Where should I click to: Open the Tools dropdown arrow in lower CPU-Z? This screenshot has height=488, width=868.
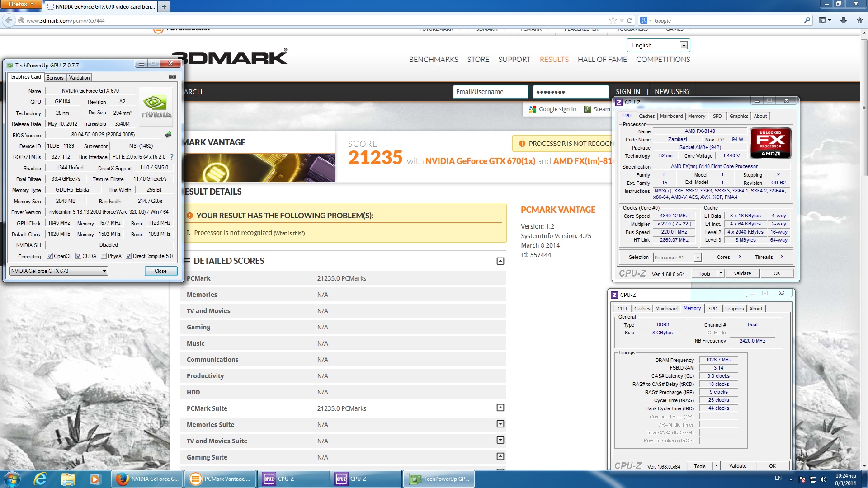click(716, 466)
